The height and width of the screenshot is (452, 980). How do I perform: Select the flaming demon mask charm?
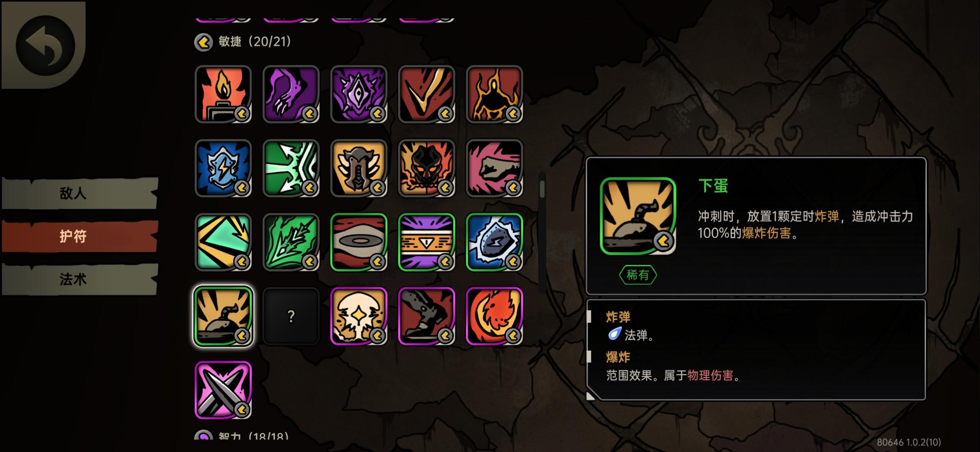(x=427, y=168)
